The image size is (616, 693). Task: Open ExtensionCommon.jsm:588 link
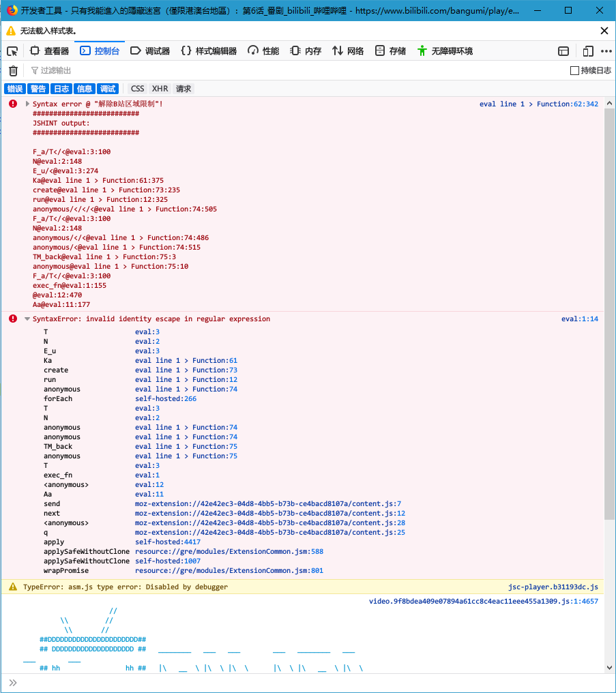pos(229,552)
